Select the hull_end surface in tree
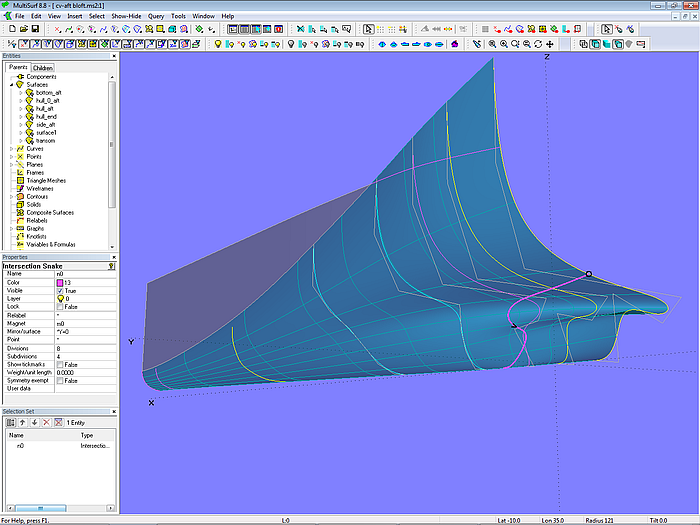Image resolution: width=700 pixels, height=525 pixels. coord(46,116)
